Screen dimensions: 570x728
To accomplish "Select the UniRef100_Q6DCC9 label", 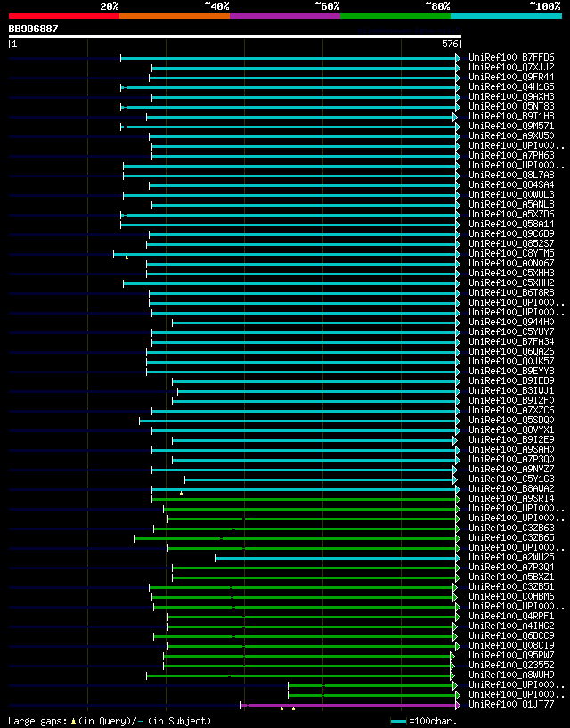I will click(x=511, y=635).
